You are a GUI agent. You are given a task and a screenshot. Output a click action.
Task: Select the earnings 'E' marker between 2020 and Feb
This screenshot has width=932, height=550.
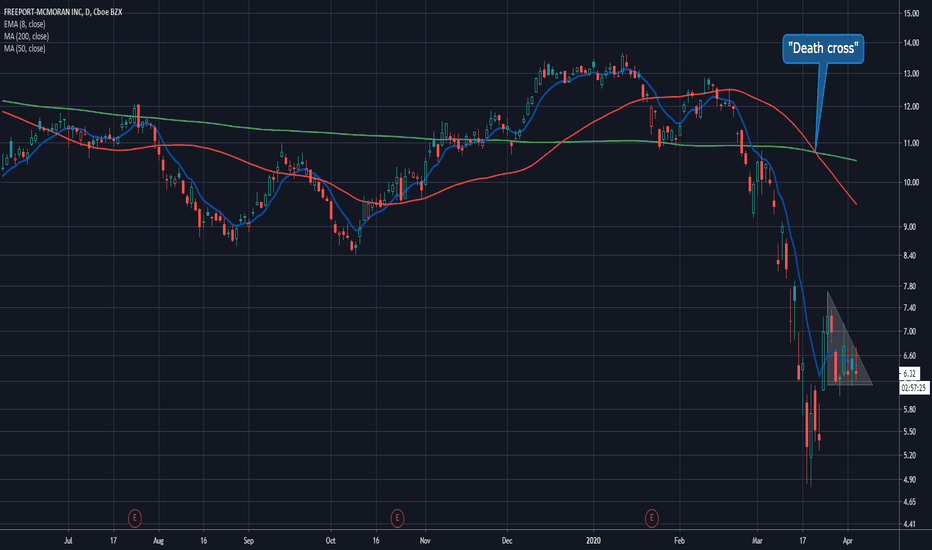tap(651, 518)
